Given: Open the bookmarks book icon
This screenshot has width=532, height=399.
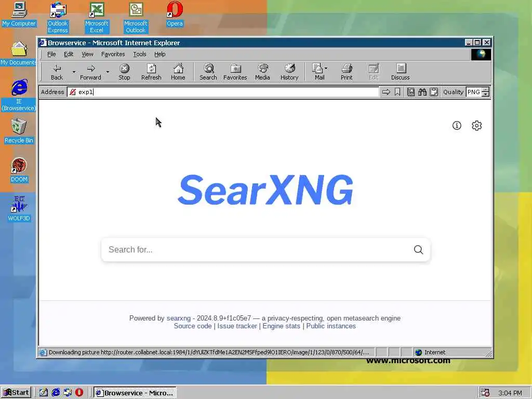Looking at the screenshot, I should click(411, 92).
